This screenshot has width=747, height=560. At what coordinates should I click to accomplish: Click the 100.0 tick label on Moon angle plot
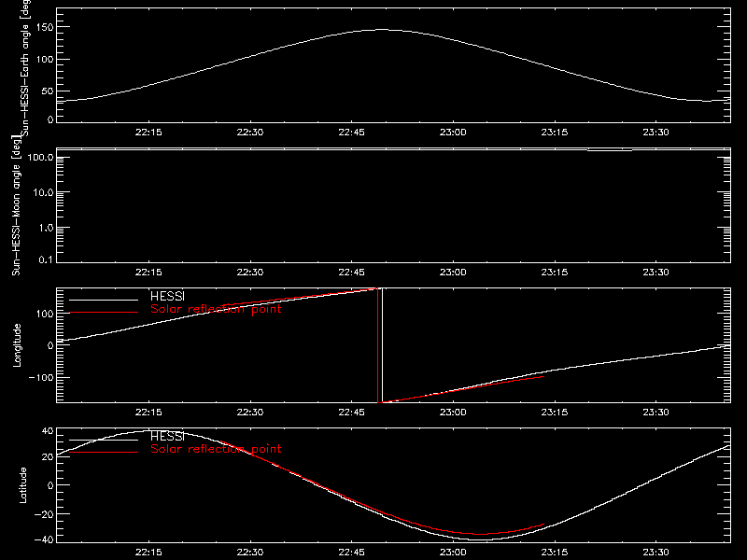(x=40, y=157)
